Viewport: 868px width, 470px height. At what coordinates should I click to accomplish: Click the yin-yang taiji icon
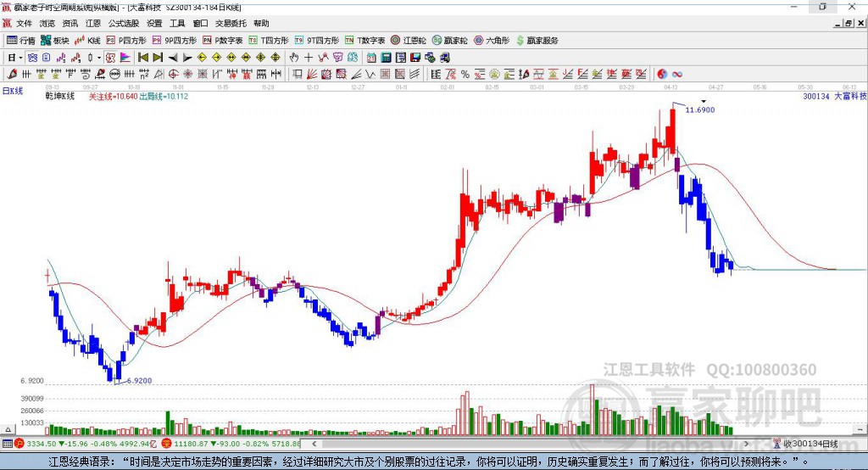coord(663,75)
